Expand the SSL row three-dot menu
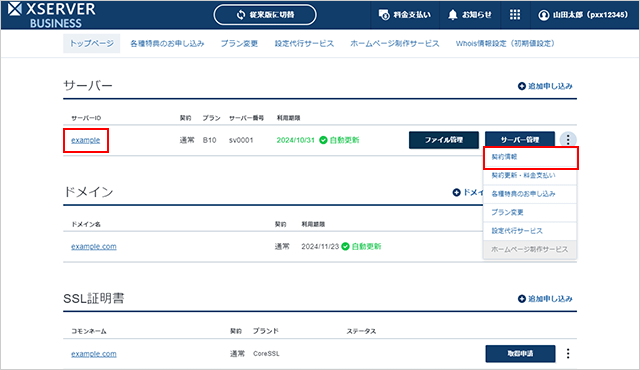640x370 pixels. pos(568,353)
